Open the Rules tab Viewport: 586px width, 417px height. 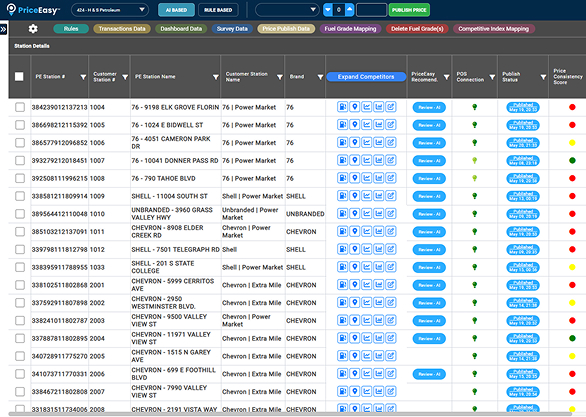tap(71, 29)
